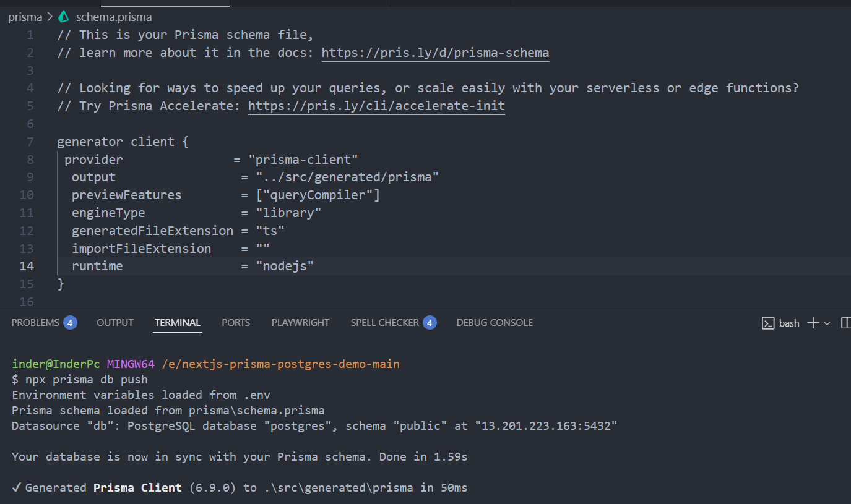
Task: Select the TERMINAL tab
Action: [178, 322]
